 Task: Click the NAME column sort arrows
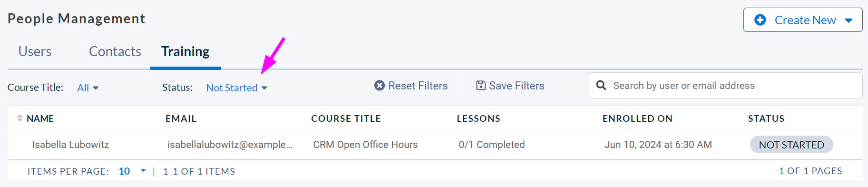[20, 118]
